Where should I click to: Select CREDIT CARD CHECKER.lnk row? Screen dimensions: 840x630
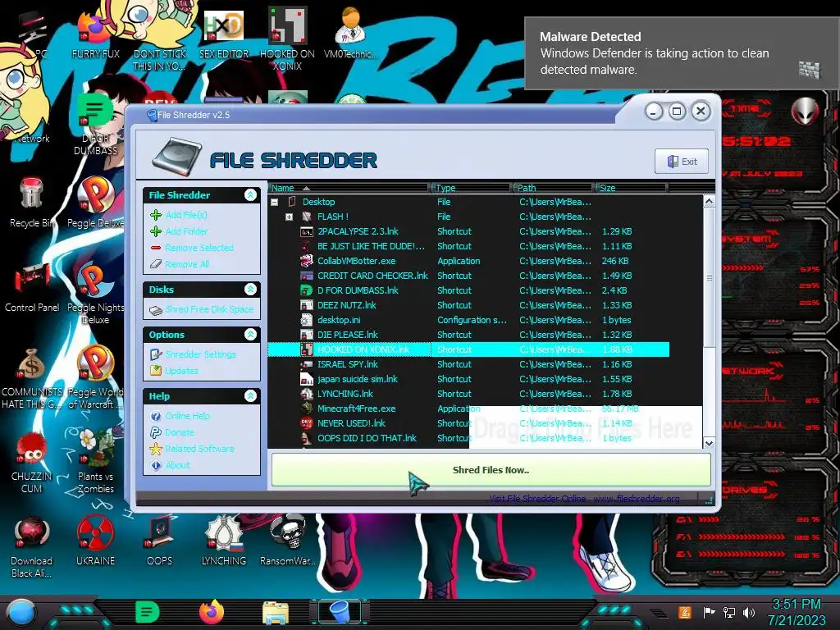pyautogui.click(x=468, y=276)
